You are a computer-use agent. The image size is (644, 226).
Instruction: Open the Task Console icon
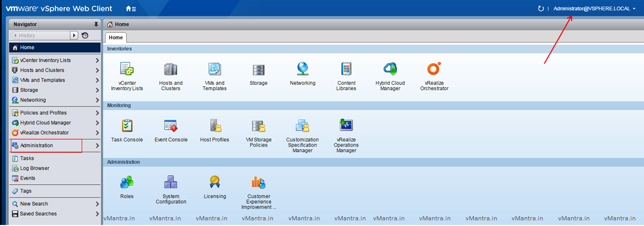point(127,125)
